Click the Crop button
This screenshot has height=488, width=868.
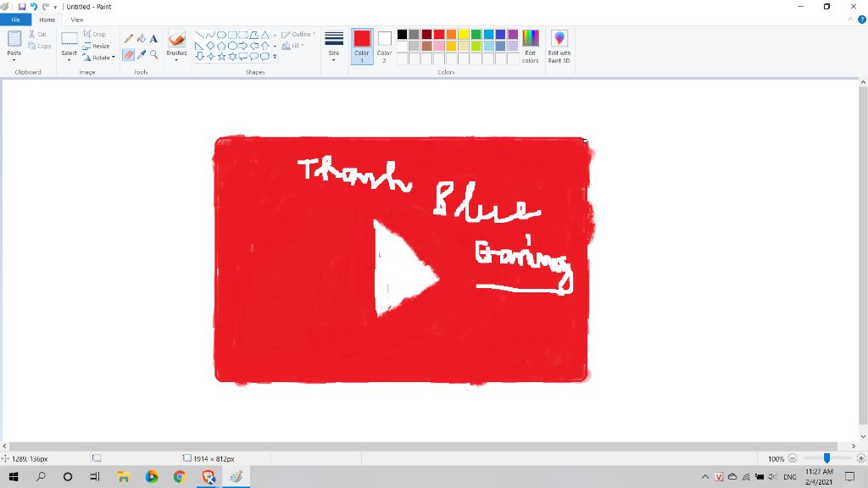(94, 34)
